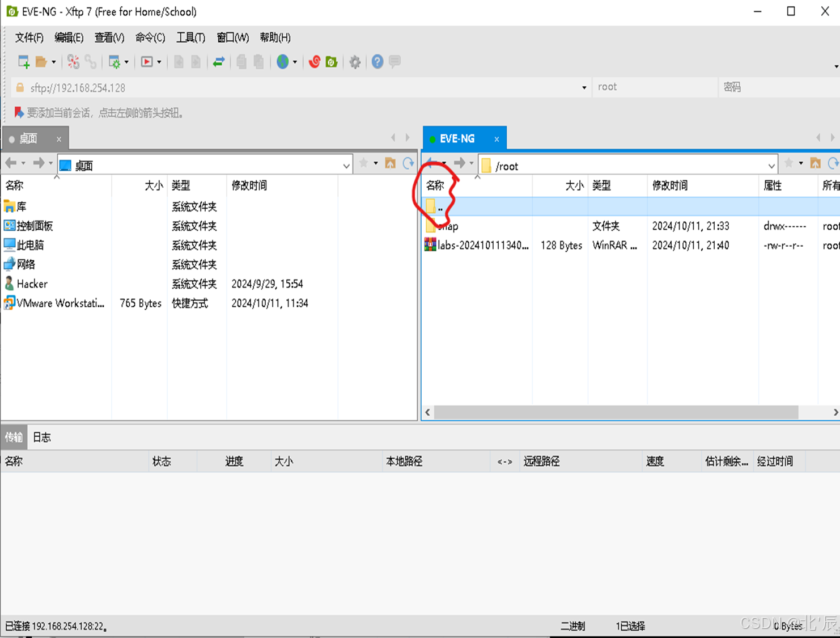The image size is (840, 638).
Task: Close the EVE-NG tab
Action: click(x=497, y=139)
